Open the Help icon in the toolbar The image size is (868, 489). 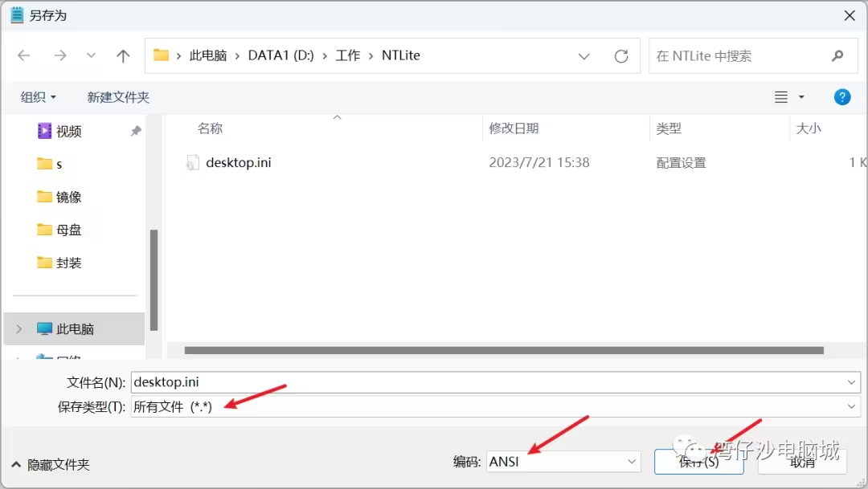point(841,96)
